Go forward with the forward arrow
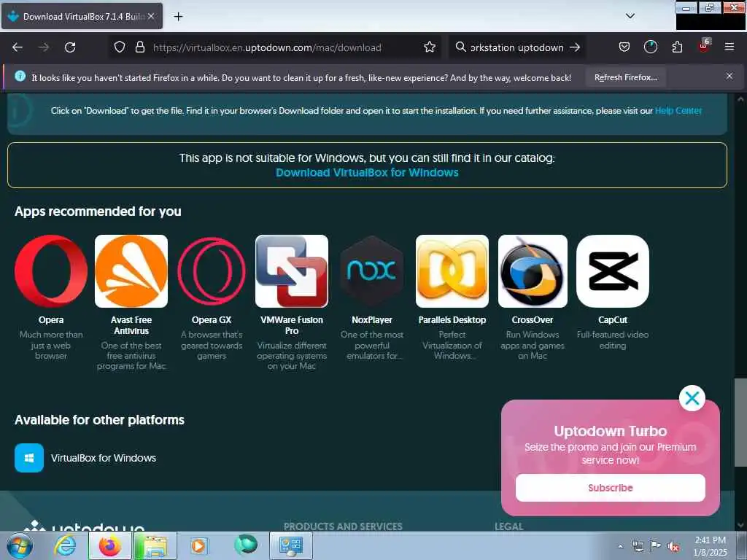Screen dimensions: 747x560 click(x=44, y=47)
